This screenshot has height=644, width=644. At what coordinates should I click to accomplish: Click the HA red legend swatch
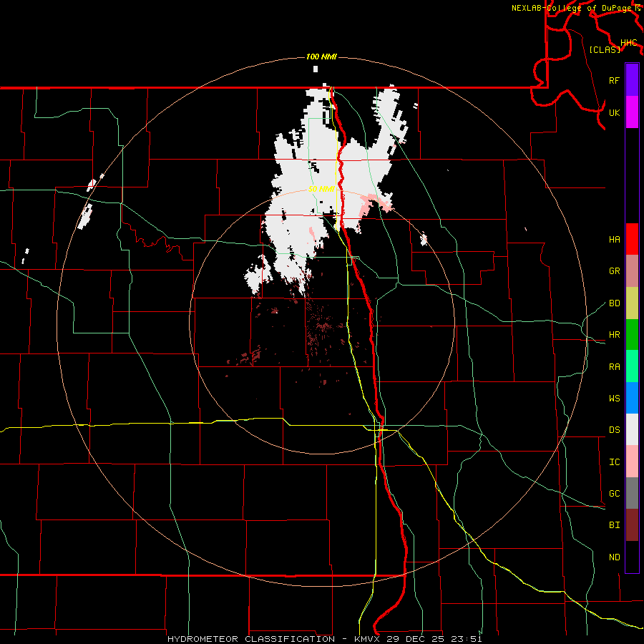(x=632, y=239)
